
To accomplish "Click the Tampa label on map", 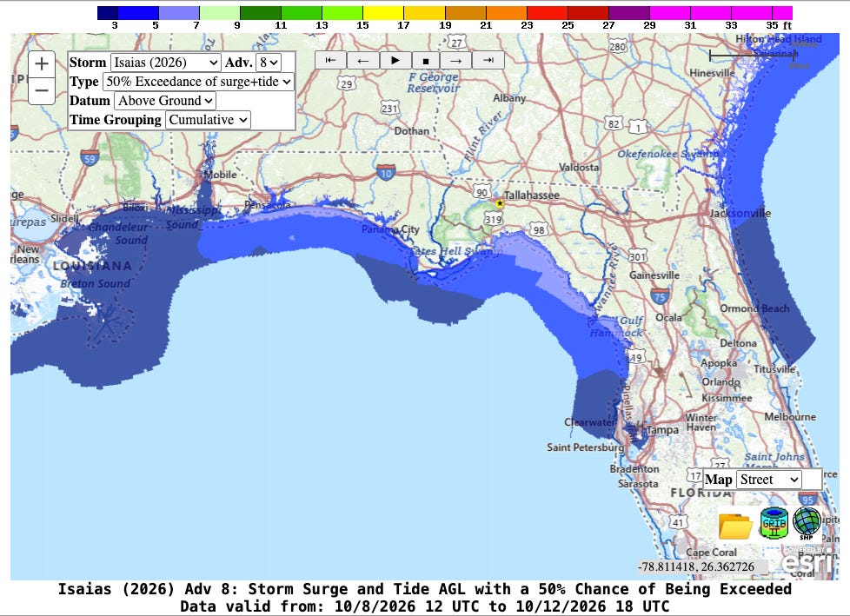I will pyautogui.click(x=662, y=429).
